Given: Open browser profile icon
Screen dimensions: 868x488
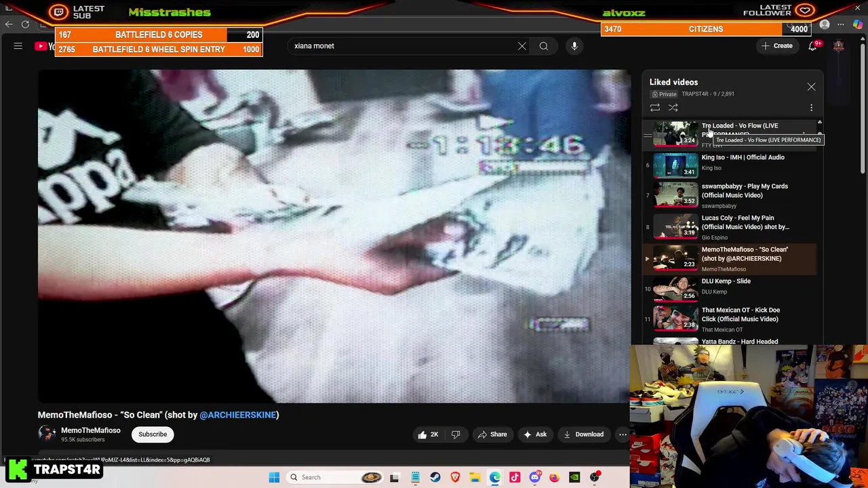Looking at the screenshot, I should pyautogui.click(x=825, y=24).
